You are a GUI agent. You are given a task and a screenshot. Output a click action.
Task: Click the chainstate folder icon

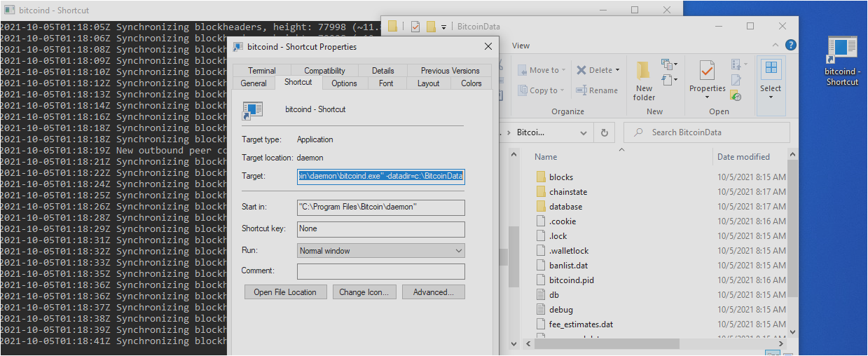(x=540, y=192)
